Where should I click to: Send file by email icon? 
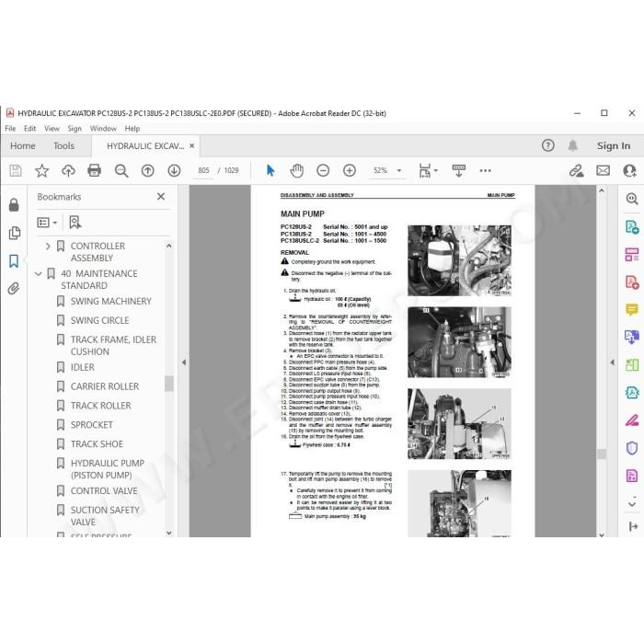point(603,170)
